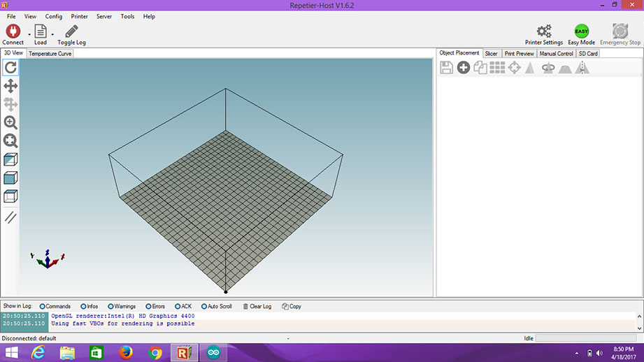Click the Connect plug icon

(13, 31)
